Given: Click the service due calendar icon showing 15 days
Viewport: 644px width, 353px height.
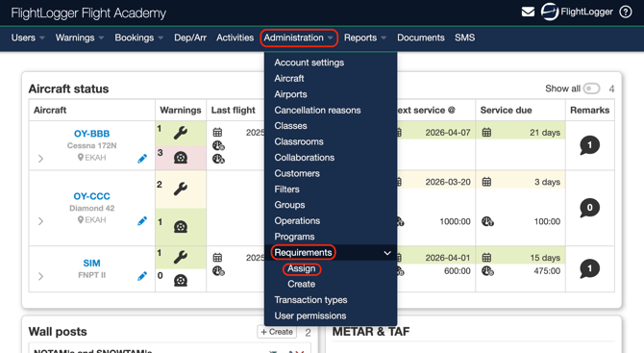Looking at the screenshot, I should (486, 258).
